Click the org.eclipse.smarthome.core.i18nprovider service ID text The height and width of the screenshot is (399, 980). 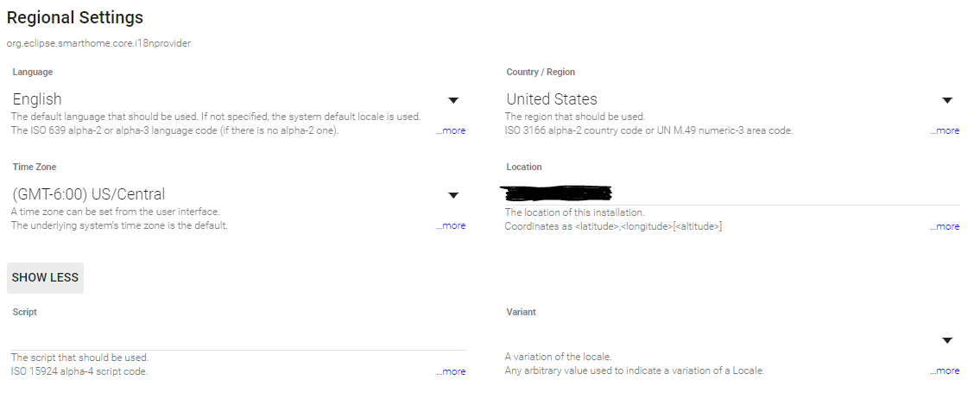[98, 43]
